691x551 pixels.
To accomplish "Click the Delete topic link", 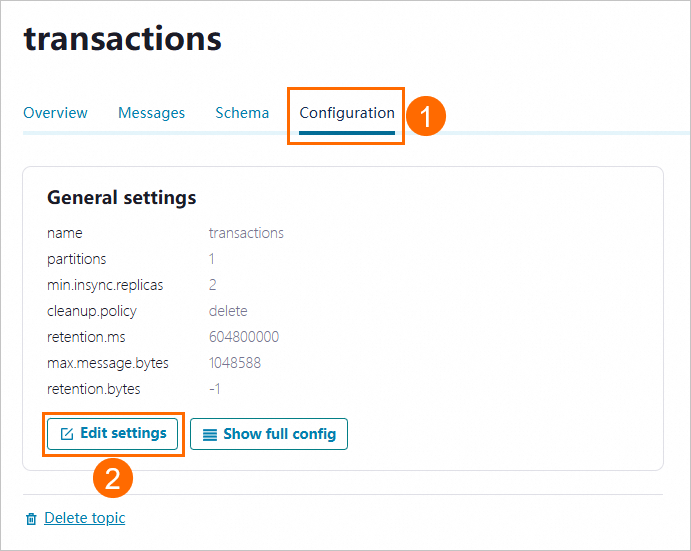I will point(85,518).
